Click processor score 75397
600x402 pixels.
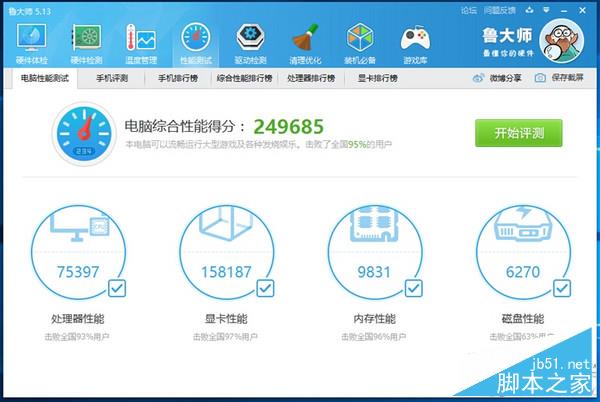pyautogui.click(x=78, y=272)
